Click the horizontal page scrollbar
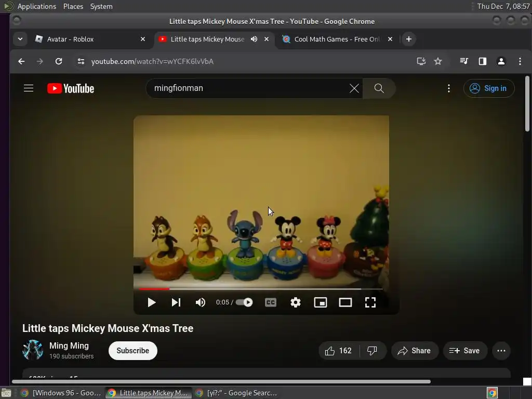This screenshot has height=399, width=532. point(221,381)
